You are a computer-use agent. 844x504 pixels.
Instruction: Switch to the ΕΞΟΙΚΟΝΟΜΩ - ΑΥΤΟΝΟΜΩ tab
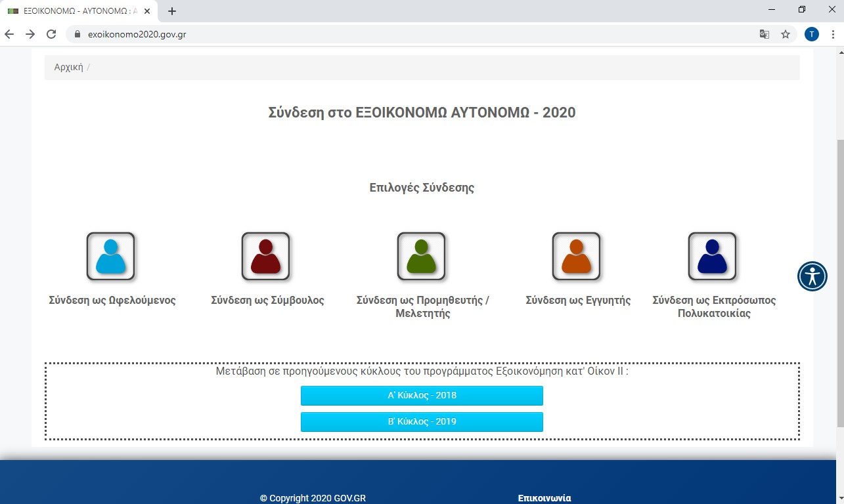[x=72, y=11]
